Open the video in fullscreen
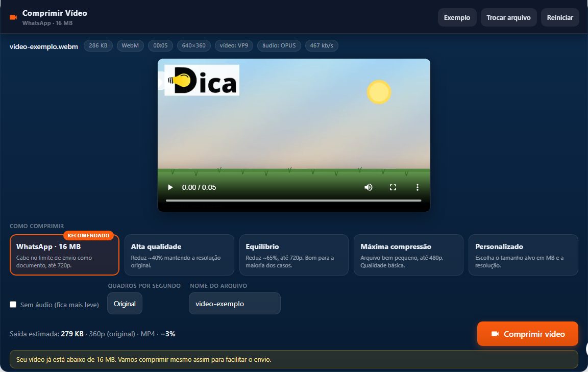 tap(393, 187)
